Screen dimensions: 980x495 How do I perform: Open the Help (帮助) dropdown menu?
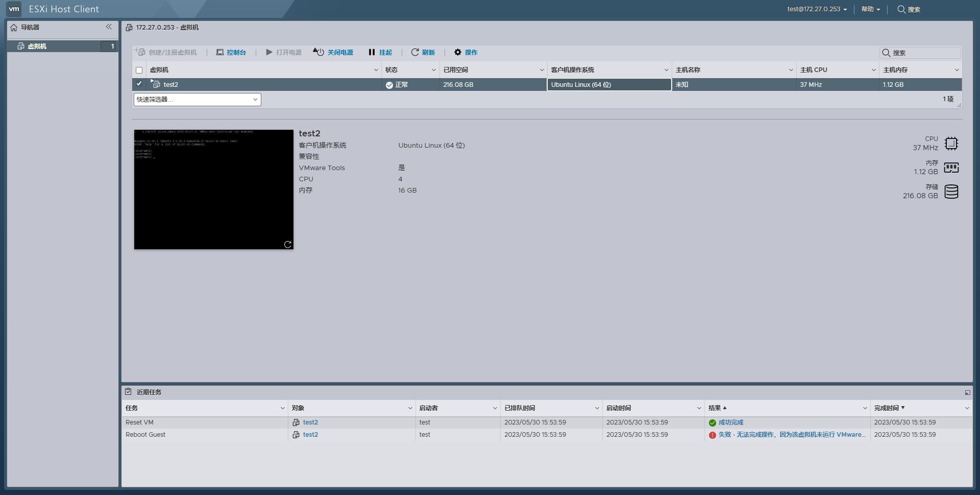[x=870, y=9]
